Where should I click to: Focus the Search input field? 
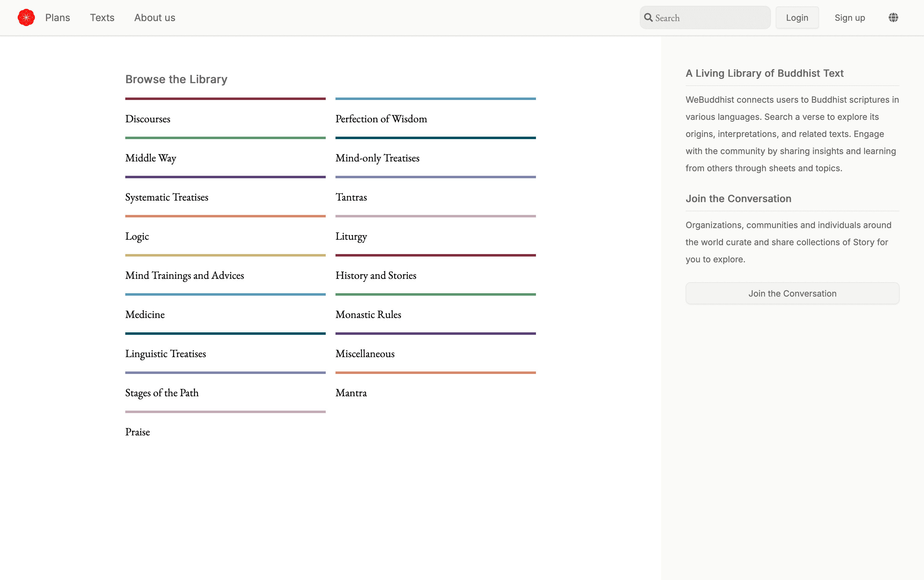click(705, 18)
